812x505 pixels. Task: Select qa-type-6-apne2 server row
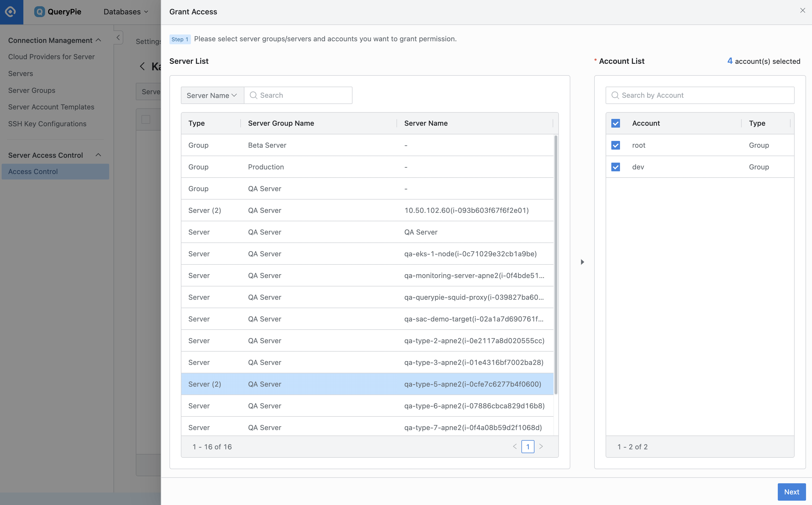point(367,406)
